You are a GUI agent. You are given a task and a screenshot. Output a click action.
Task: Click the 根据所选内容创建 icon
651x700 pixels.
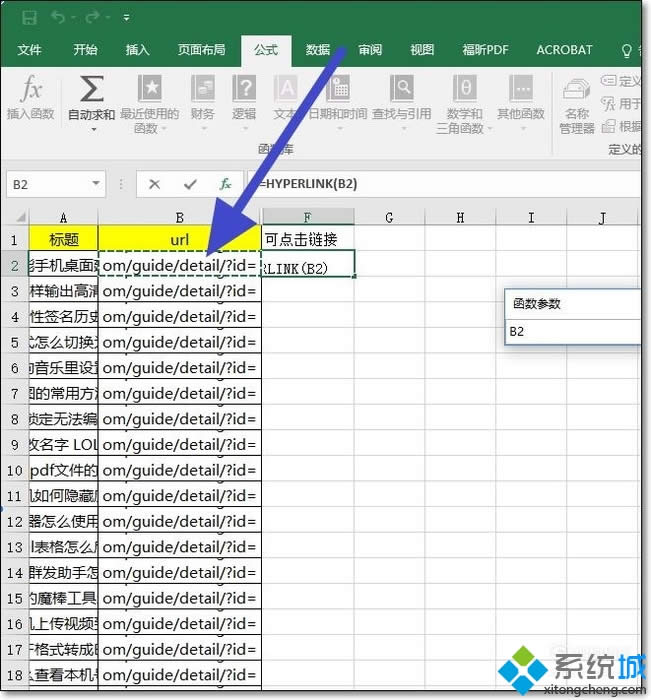coord(609,126)
